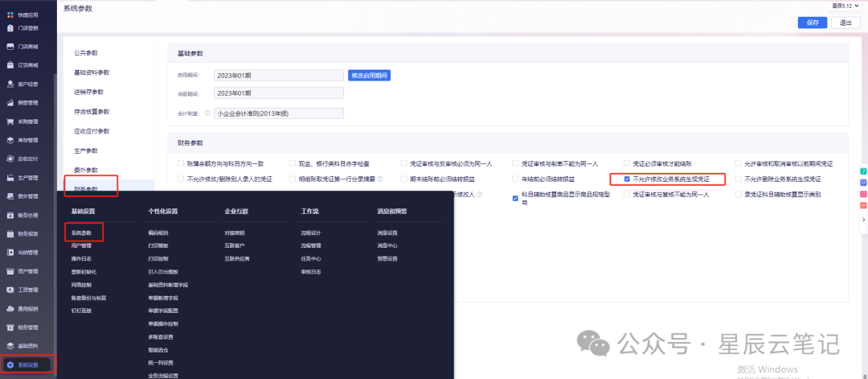The height and width of the screenshot is (379, 868).
Task: Click the 退出 button
Action: 845,23
